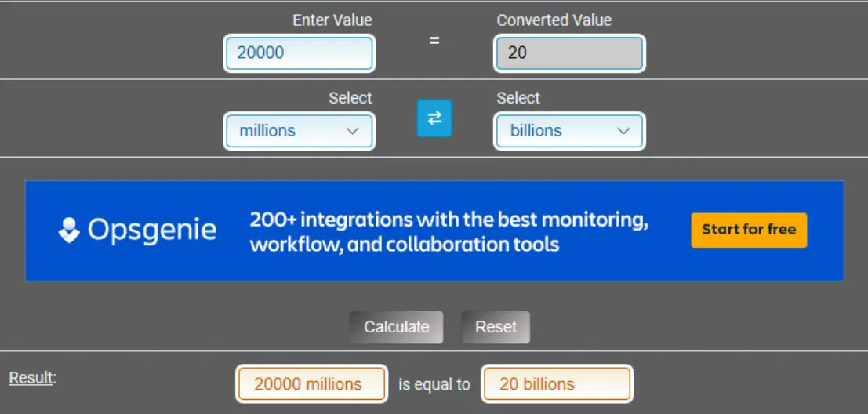This screenshot has height=414, width=868.
Task: Open the underlined Result link
Action: (x=31, y=378)
